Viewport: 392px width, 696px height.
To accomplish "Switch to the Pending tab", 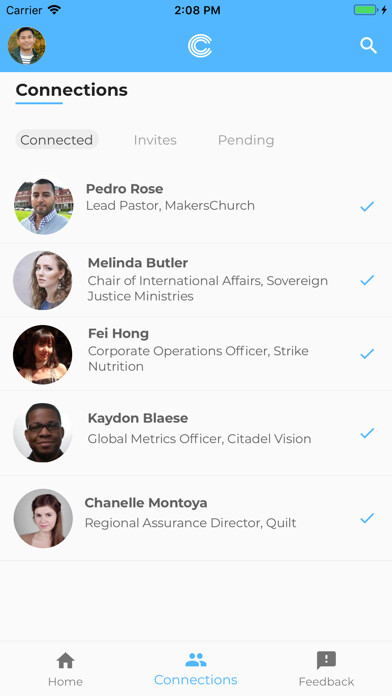I will point(246,140).
